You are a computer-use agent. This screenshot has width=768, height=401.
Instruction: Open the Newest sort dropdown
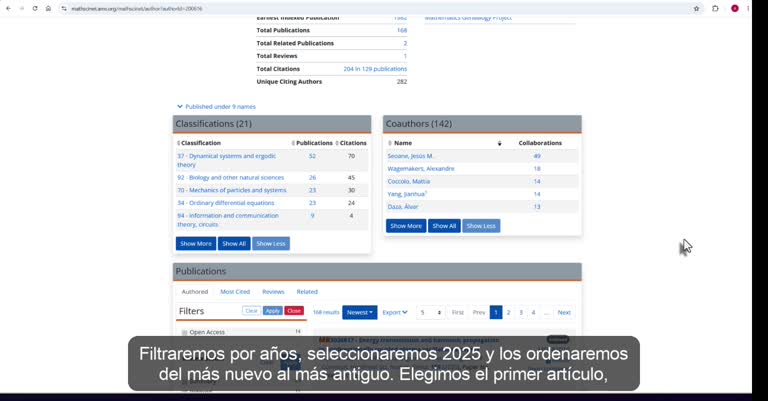pyautogui.click(x=360, y=312)
